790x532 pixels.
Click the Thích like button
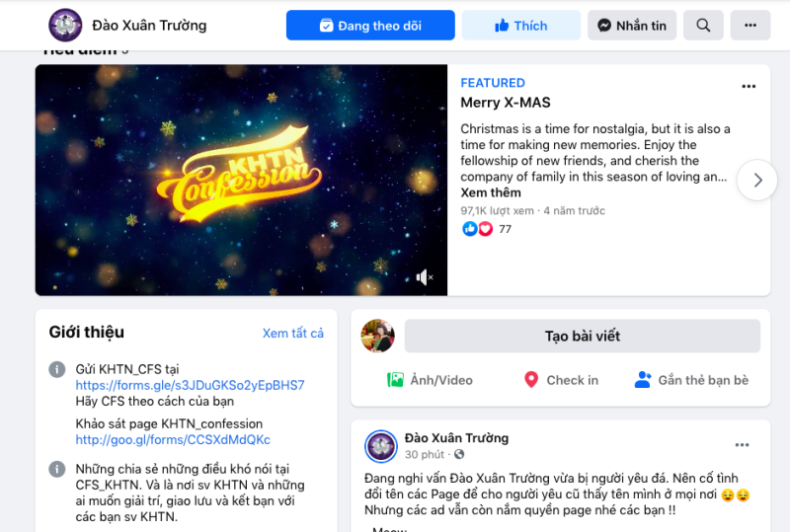tap(521, 26)
